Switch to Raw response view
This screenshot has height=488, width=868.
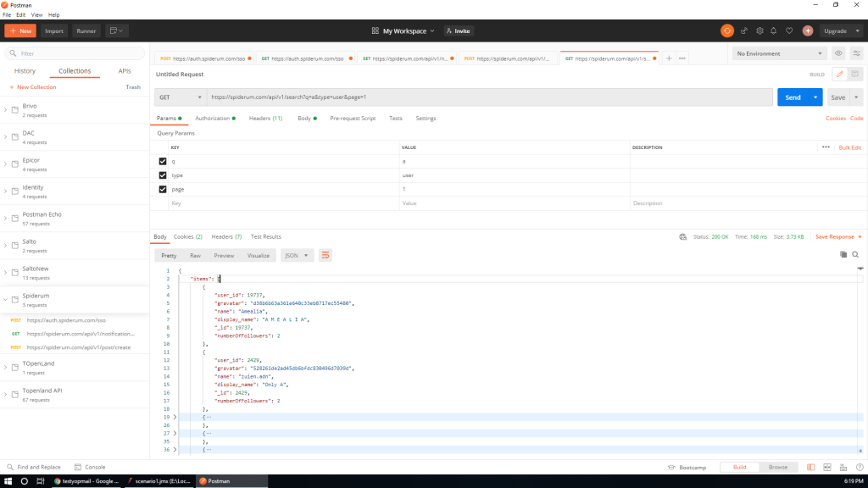click(195, 256)
